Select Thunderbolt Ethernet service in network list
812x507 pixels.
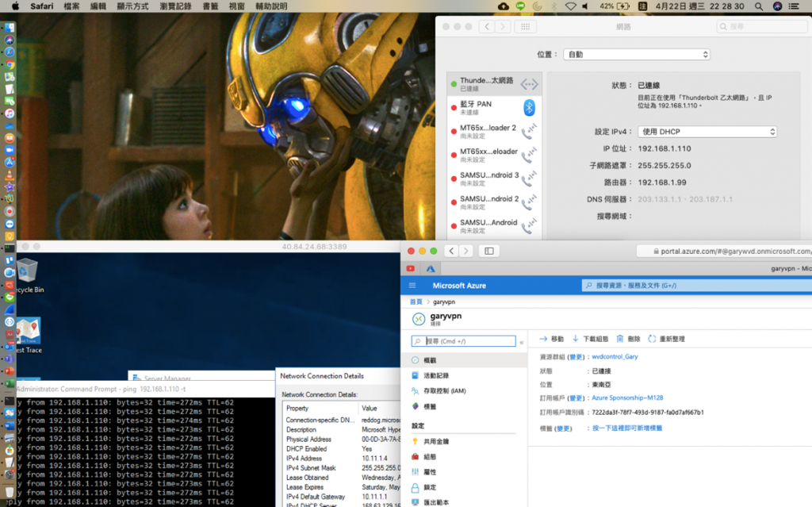[x=495, y=84]
